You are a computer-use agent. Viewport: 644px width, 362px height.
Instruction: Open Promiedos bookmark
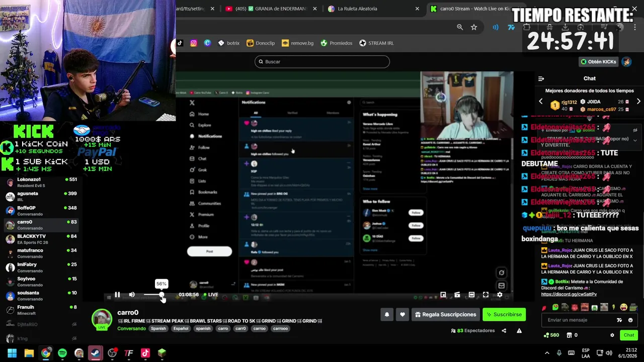coord(337,43)
